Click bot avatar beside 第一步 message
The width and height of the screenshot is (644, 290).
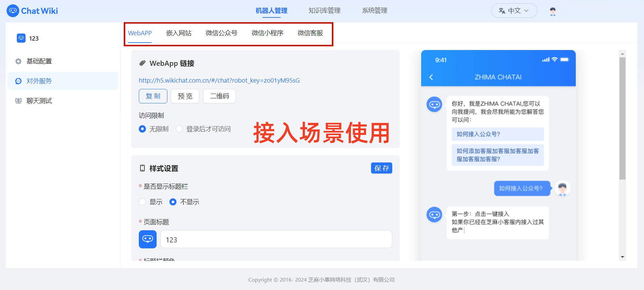[x=434, y=214]
